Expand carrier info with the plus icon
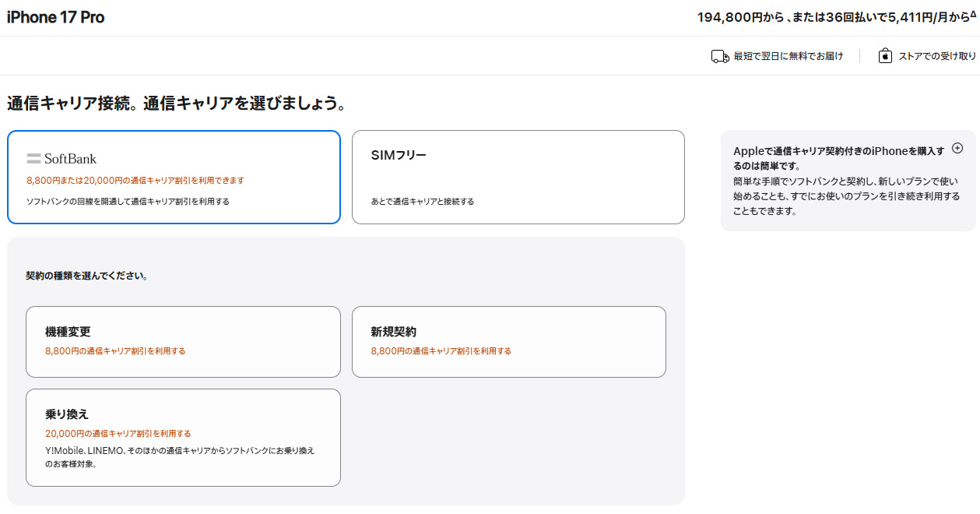This screenshot has width=980, height=514. point(957,148)
